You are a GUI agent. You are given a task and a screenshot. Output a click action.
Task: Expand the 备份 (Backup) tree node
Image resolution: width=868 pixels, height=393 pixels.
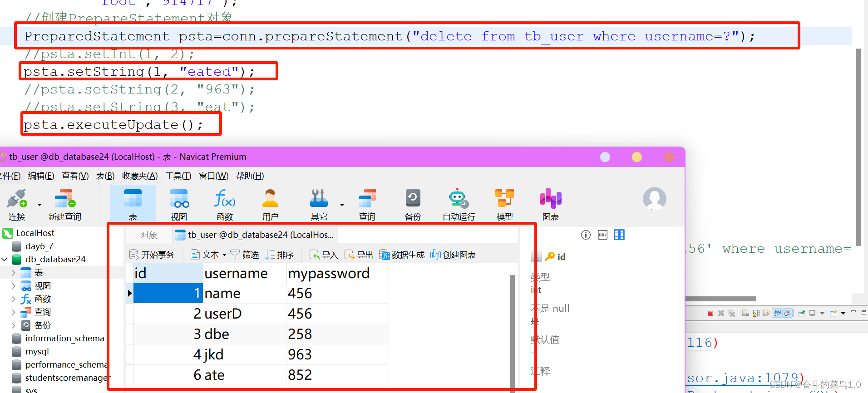13,325
